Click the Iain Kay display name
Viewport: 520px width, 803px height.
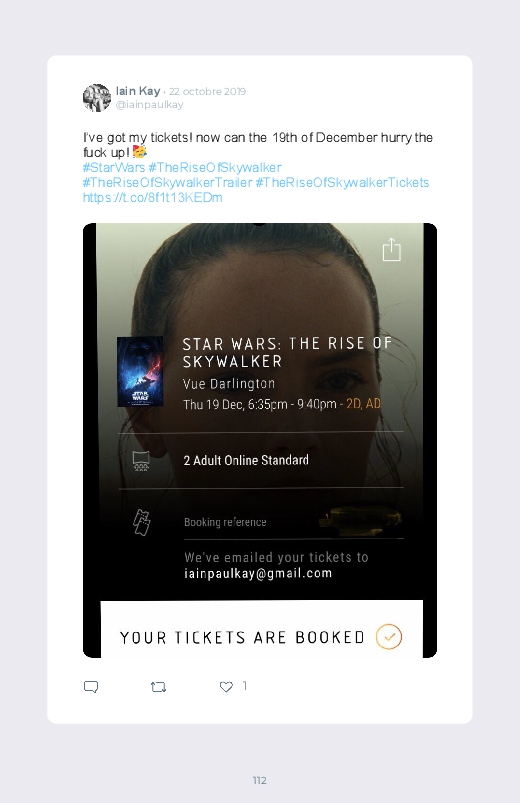pyautogui.click(x=138, y=91)
